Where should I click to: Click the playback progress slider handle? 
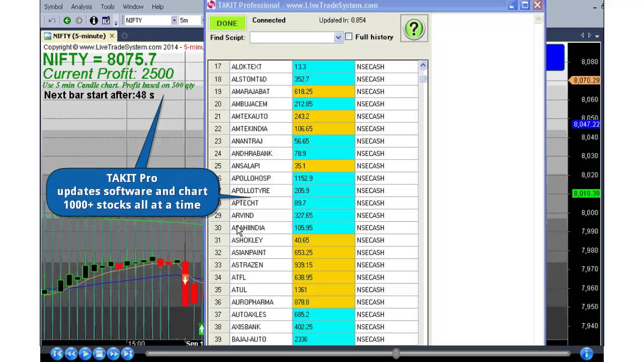pyautogui.click(x=396, y=353)
